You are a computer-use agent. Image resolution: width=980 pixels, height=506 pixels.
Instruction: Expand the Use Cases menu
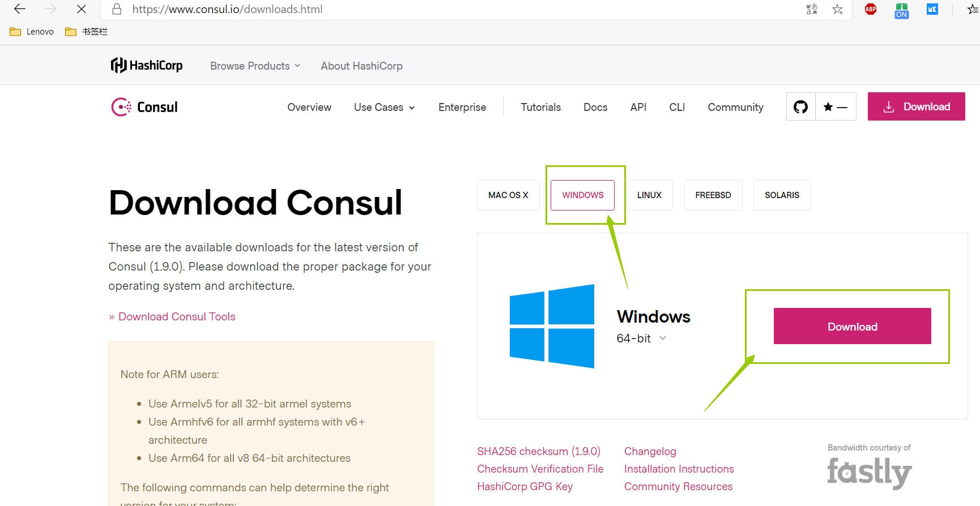pyautogui.click(x=385, y=107)
